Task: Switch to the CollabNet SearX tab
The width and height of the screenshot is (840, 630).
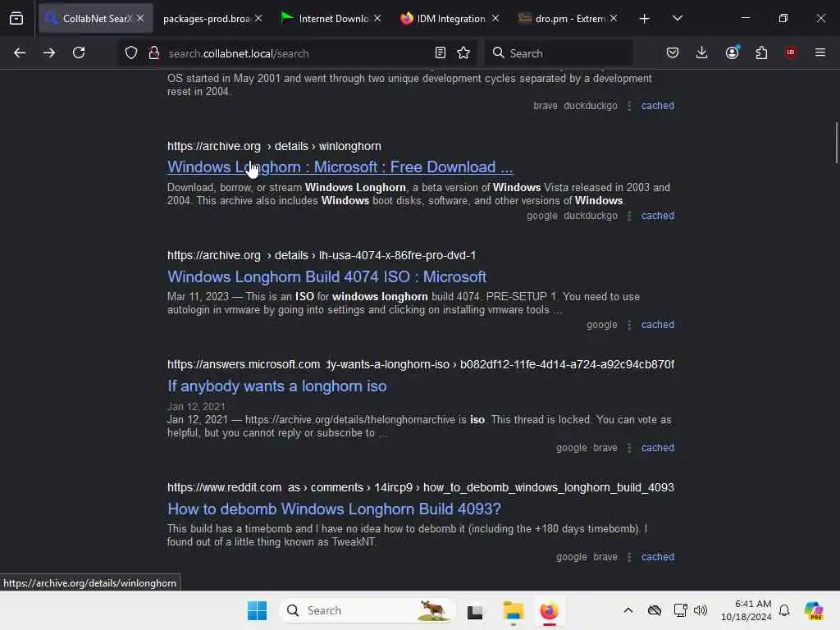Action: click(x=95, y=18)
